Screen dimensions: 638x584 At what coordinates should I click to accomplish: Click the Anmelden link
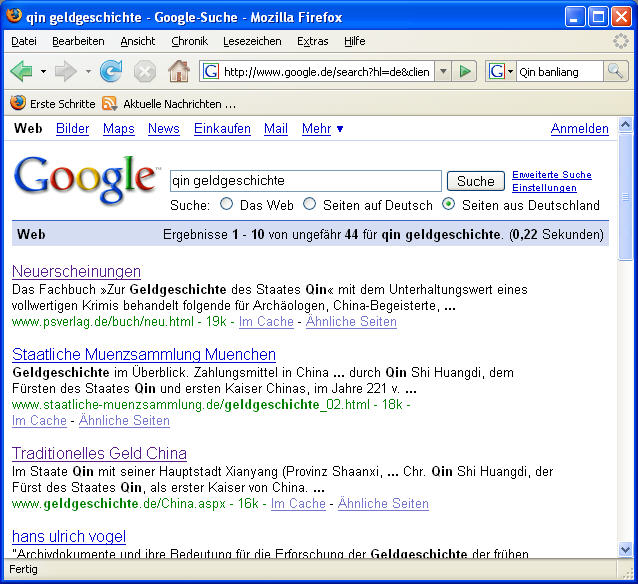tap(579, 129)
